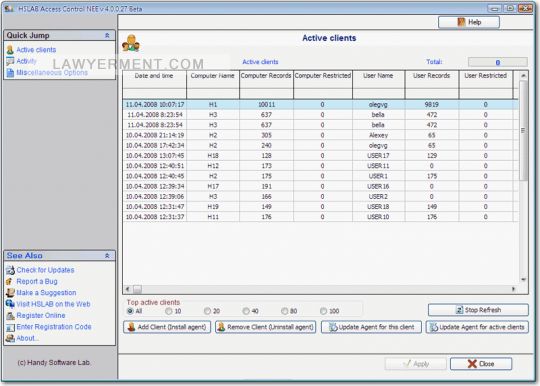Click the horizontal scrollbar left arrow

pyautogui.click(x=128, y=289)
